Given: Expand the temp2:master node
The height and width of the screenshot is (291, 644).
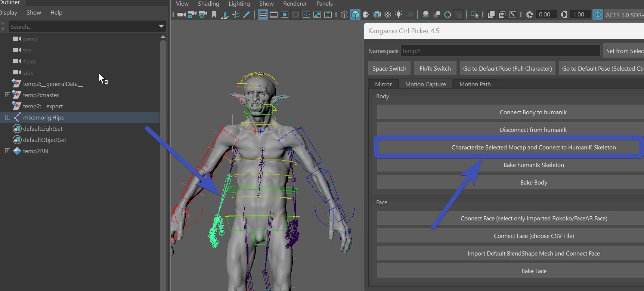Looking at the screenshot, I should pos(7,95).
